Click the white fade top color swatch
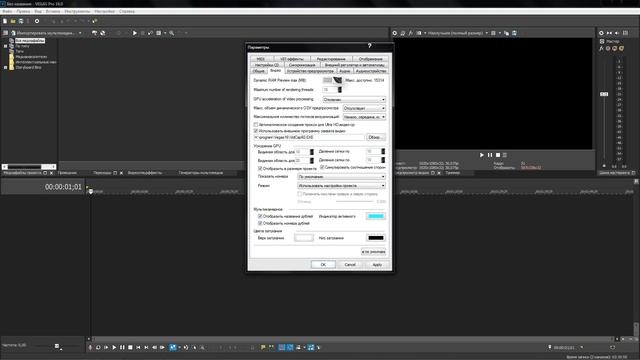640x360 pixels. pyautogui.click(x=304, y=238)
